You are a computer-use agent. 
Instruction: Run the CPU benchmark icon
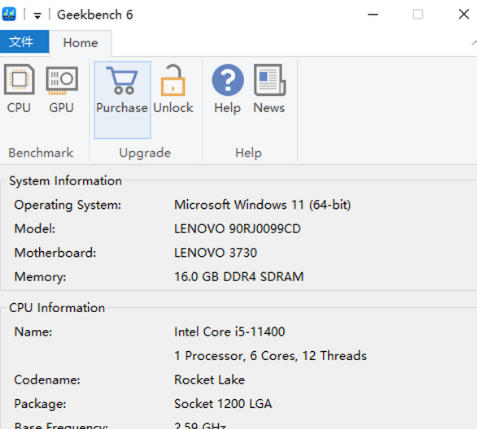[x=19, y=79]
